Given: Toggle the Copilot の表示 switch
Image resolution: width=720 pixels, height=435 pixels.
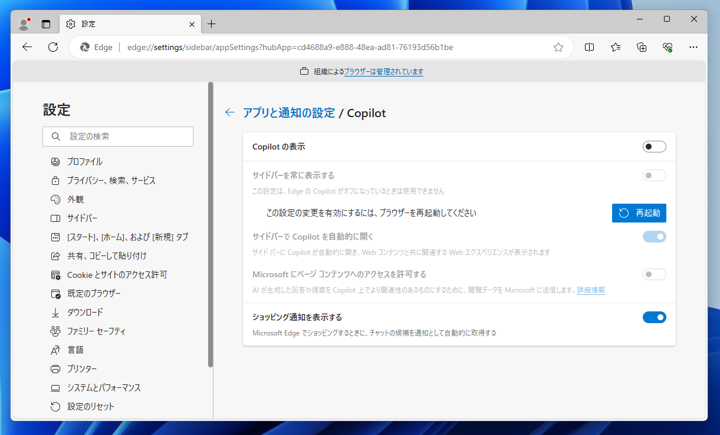Looking at the screenshot, I should click(654, 147).
